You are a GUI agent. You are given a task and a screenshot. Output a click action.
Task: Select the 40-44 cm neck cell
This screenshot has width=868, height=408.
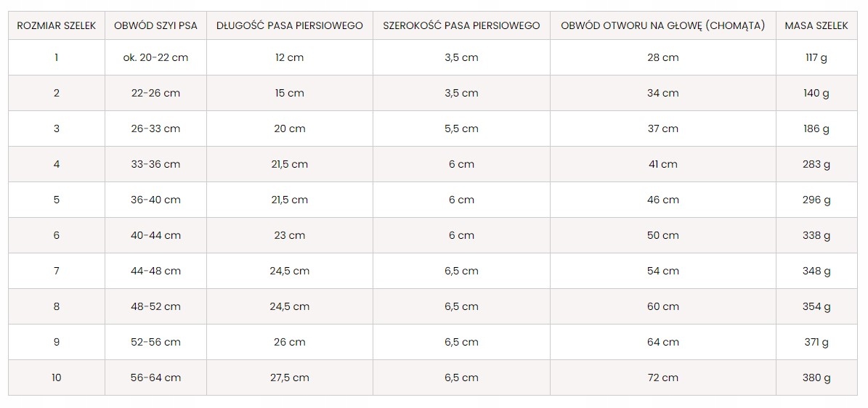point(155,235)
